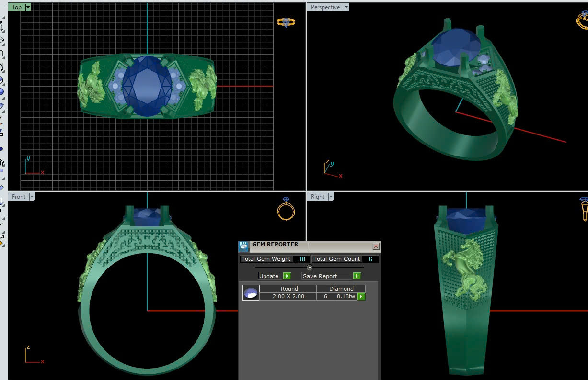Viewport: 588px width, 380px height.
Task: Click the Total Gem Weight value field
Action: [x=301, y=259]
